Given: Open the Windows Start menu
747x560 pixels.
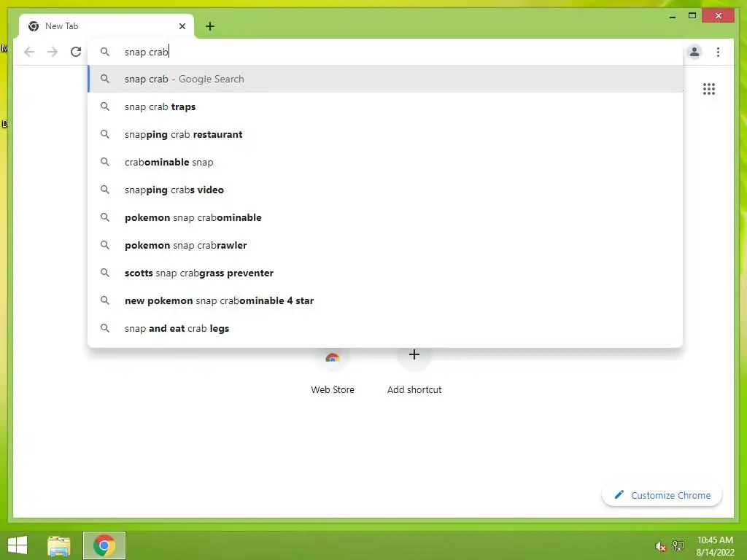Looking at the screenshot, I should [x=18, y=545].
